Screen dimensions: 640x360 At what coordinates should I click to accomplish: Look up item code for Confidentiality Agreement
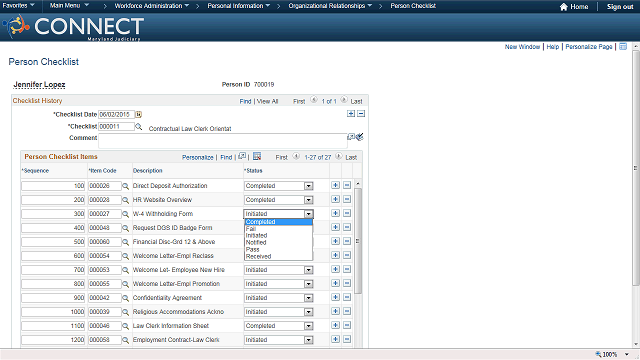click(x=126, y=298)
